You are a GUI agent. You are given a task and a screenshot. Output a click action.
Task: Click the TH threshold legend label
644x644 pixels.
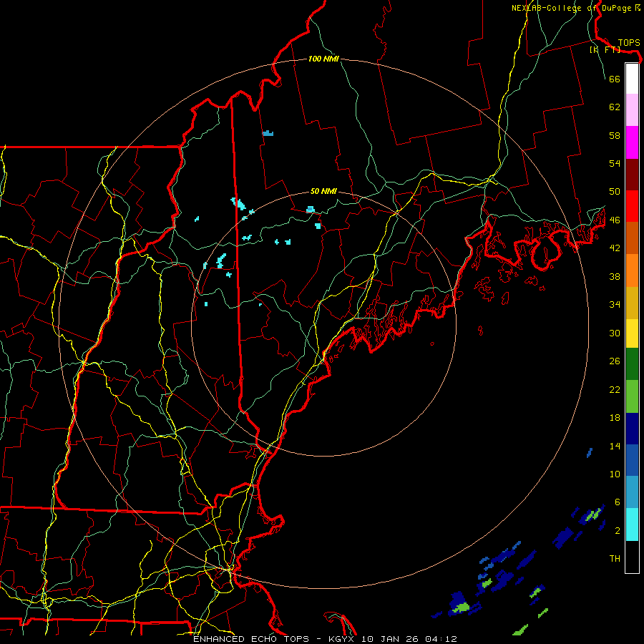(x=615, y=559)
